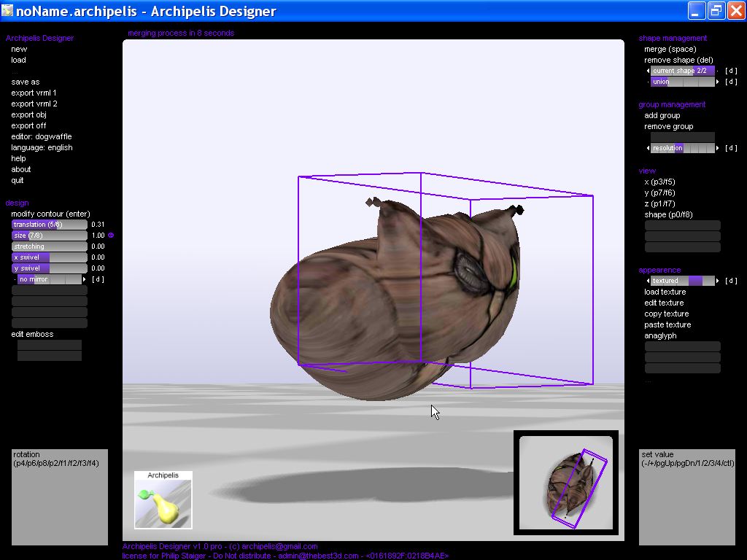The image size is (747, 560).
Task: Click the translation slider bar
Action: (x=49, y=225)
